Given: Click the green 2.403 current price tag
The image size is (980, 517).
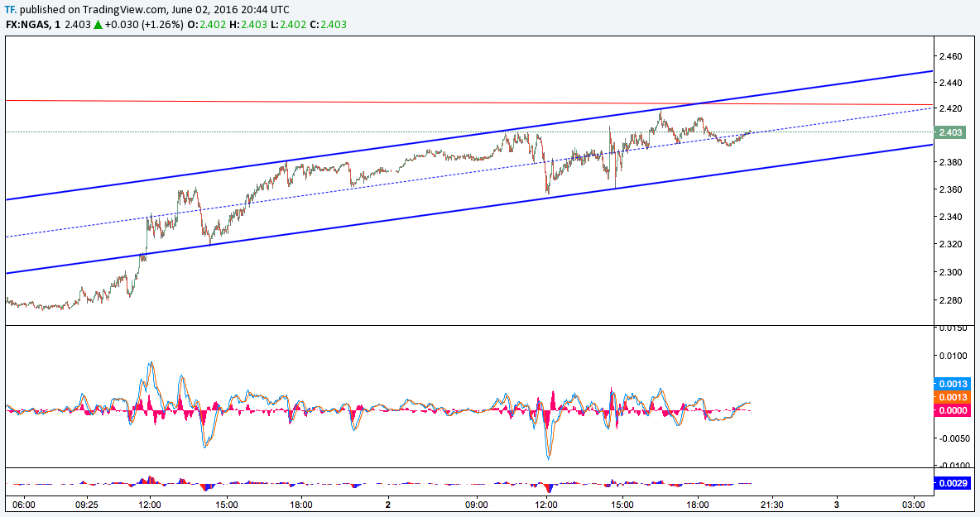Looking at the screenshot, I should [950, 132].
